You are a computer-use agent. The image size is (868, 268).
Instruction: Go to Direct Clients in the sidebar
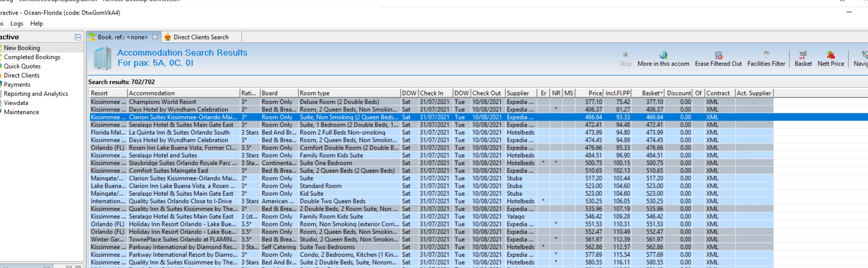[22, 75]
